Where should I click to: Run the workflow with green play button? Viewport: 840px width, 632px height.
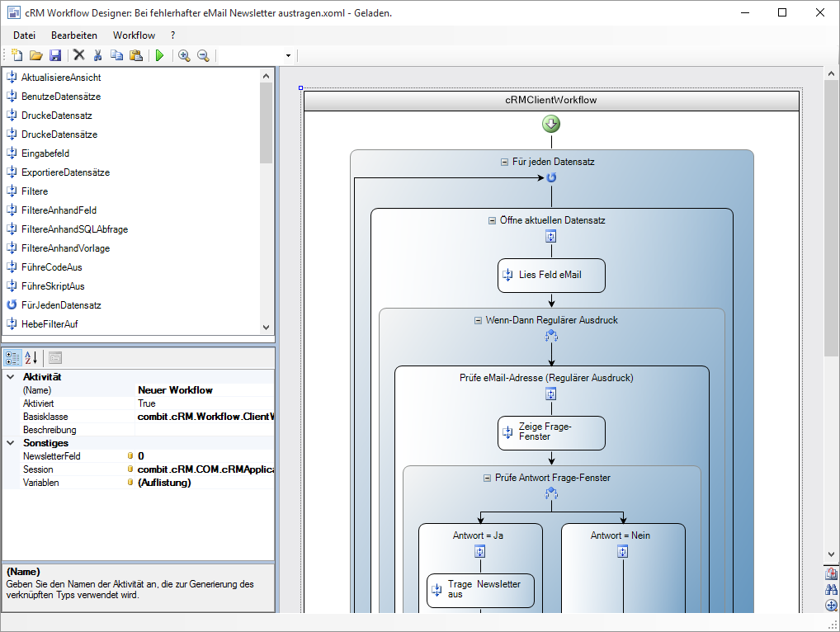coord(159,55)
